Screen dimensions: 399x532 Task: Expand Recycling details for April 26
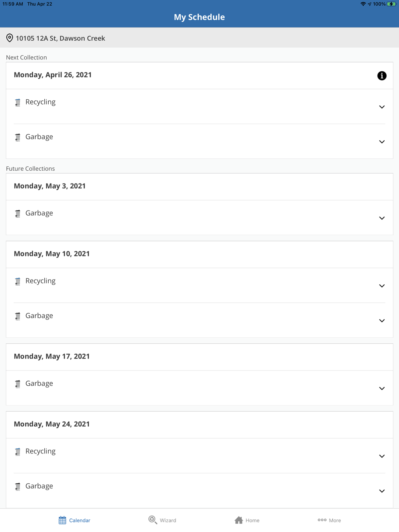click(381, 107)
